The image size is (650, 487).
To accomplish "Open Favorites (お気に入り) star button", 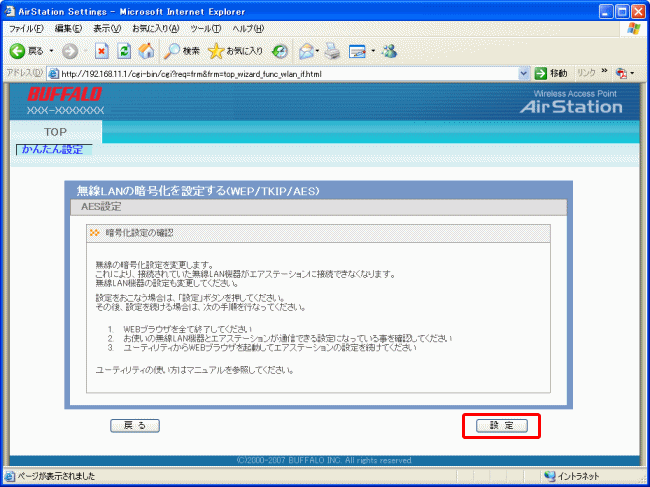I will pyautogui.click(x=236, y=50).
